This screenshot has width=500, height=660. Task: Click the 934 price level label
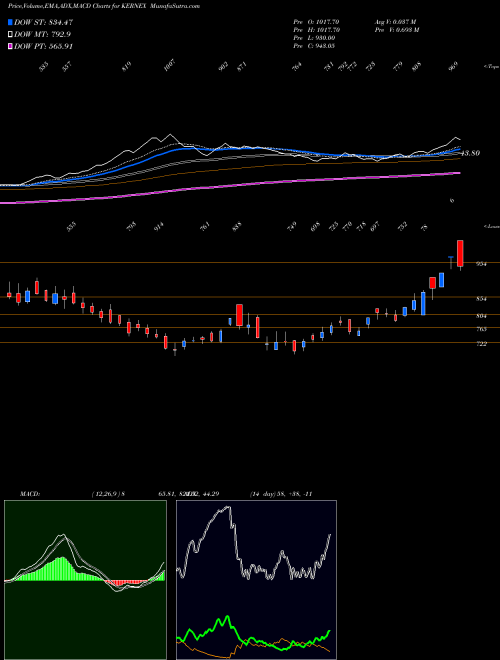click(x=481, y=264)
